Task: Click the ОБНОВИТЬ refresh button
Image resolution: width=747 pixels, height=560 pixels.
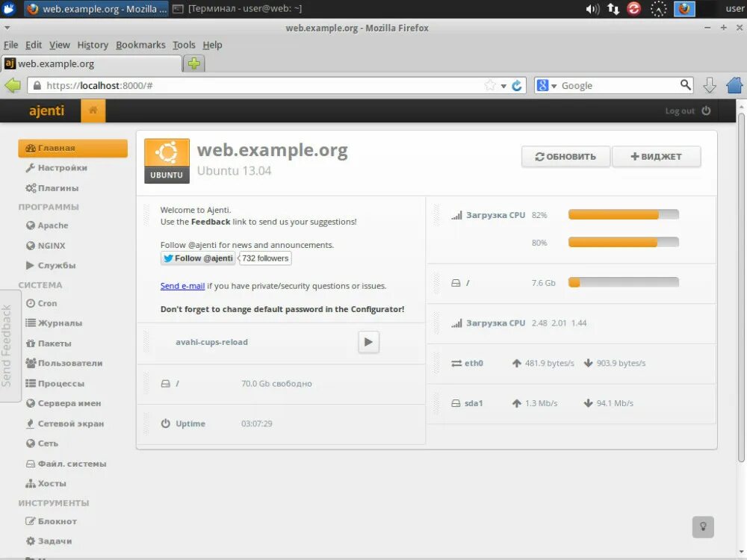Action: tap(565, 156)
